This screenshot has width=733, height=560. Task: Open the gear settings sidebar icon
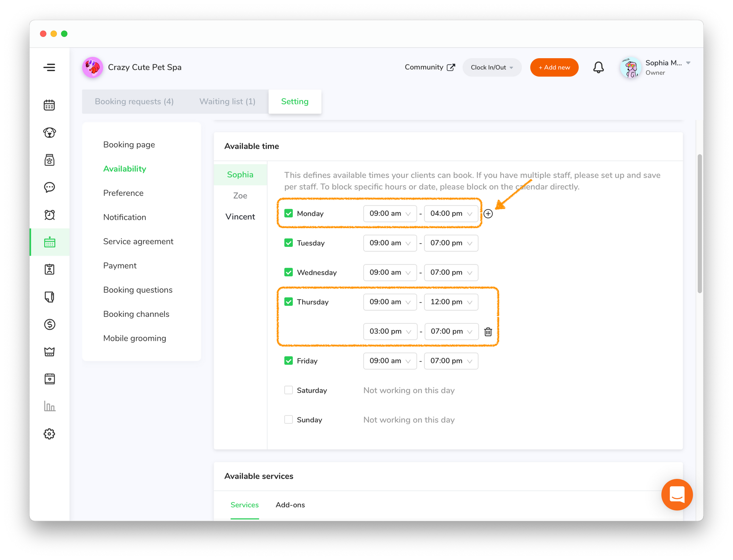coord(49,434)
